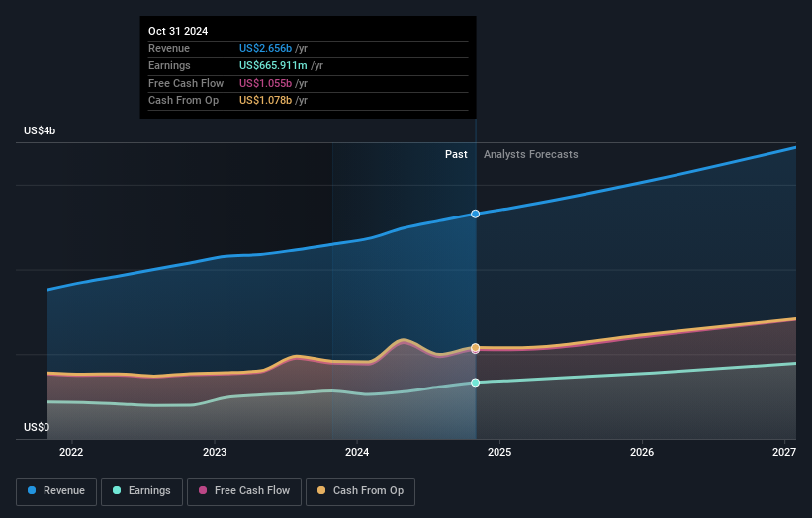The image size is (812, 518).
Task: Click the 2023 x-axis label
Action: [215, 452]
